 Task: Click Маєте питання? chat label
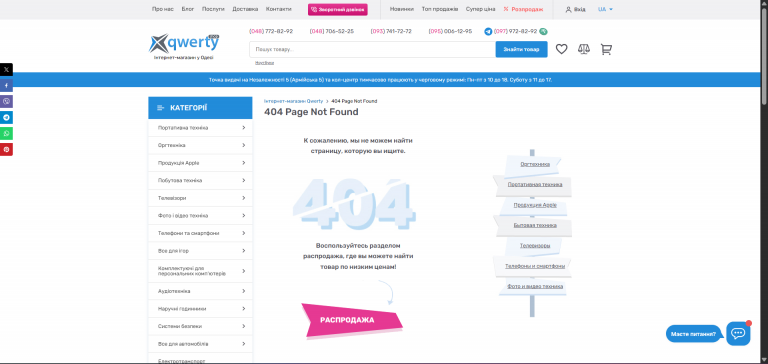[x=693, y=334]
